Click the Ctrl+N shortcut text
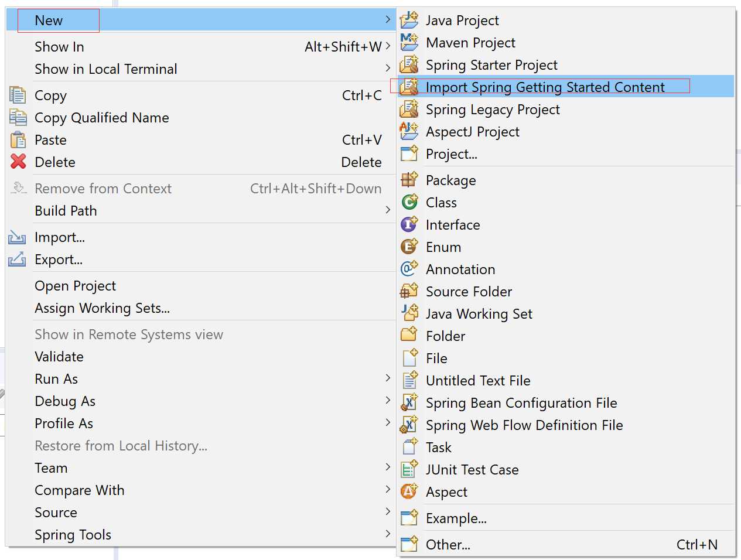Image resolution: width=741 pixels, height=560 pixels. coord(696,545)
